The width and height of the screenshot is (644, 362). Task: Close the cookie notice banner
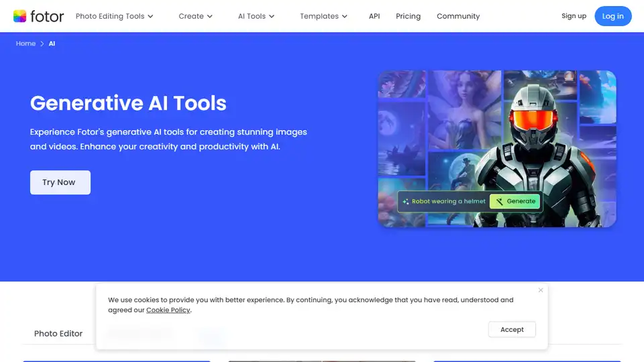point(541,290)
